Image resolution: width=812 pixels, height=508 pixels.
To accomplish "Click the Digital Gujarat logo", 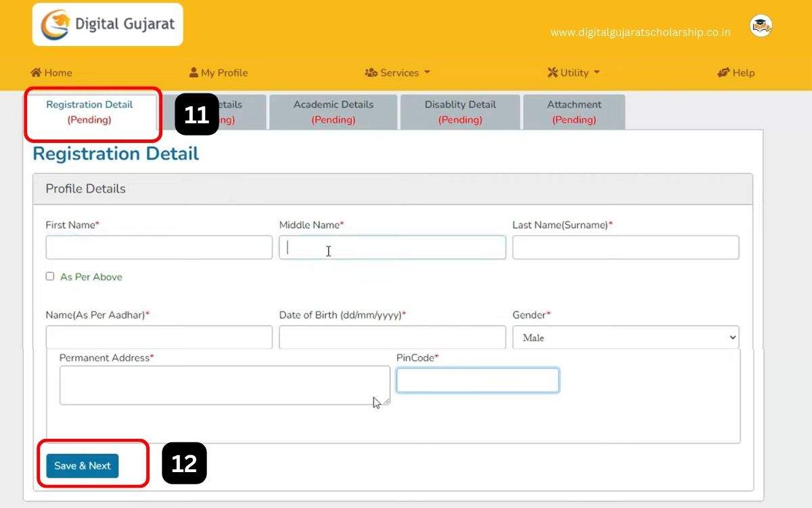I will click(107, 24).
